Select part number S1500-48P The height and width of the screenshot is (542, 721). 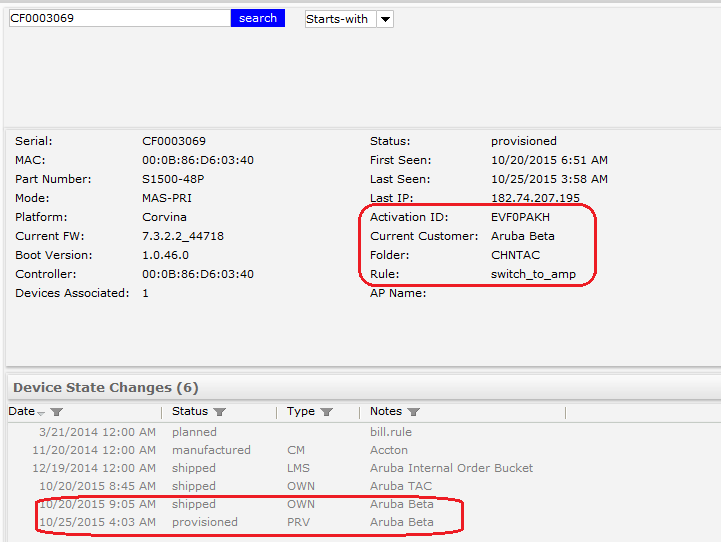(173, 179)
